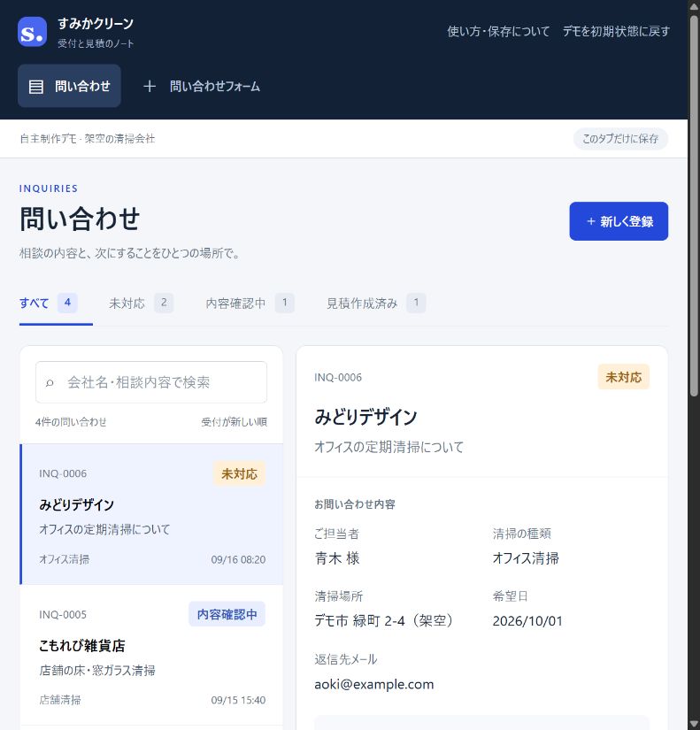700x730 pixels.
Task: Click the plus icon beside 問い合わせフォーム
Action: click(x=149, y=86)
